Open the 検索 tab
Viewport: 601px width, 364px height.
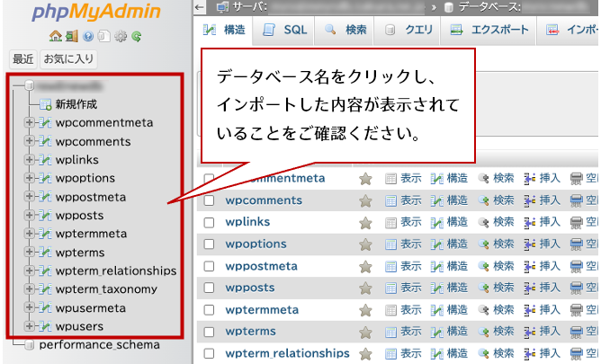point(345,30)
